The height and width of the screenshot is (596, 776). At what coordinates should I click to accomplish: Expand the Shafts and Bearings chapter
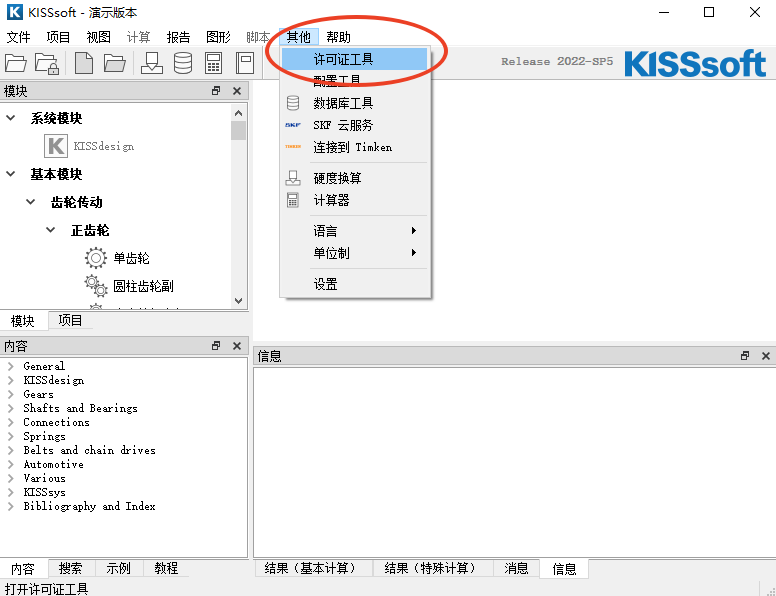pos(10,408)
